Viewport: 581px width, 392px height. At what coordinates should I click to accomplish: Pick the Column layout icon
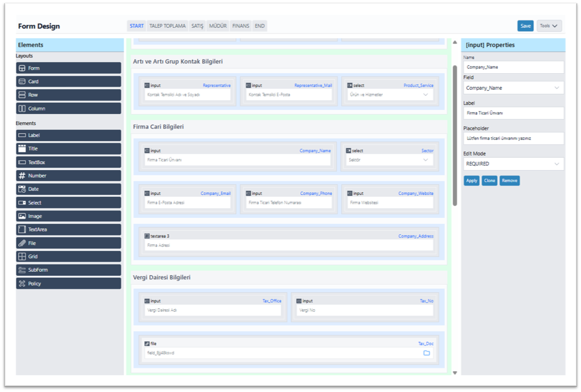22,108
